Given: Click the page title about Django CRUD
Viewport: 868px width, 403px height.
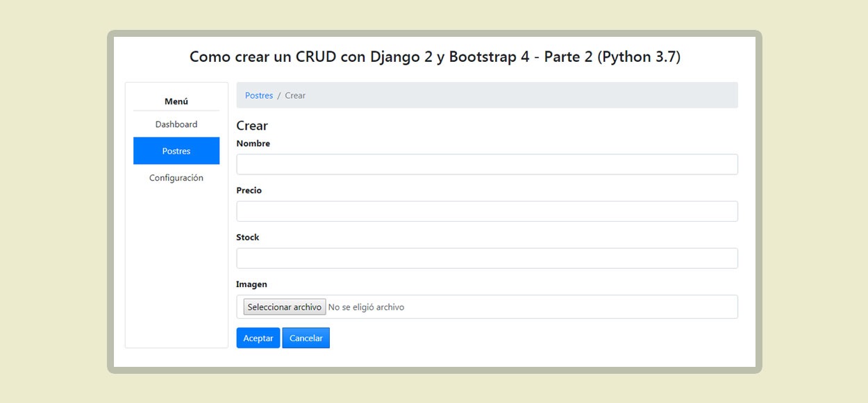Looking at the screenshot, I should point(435,57).
